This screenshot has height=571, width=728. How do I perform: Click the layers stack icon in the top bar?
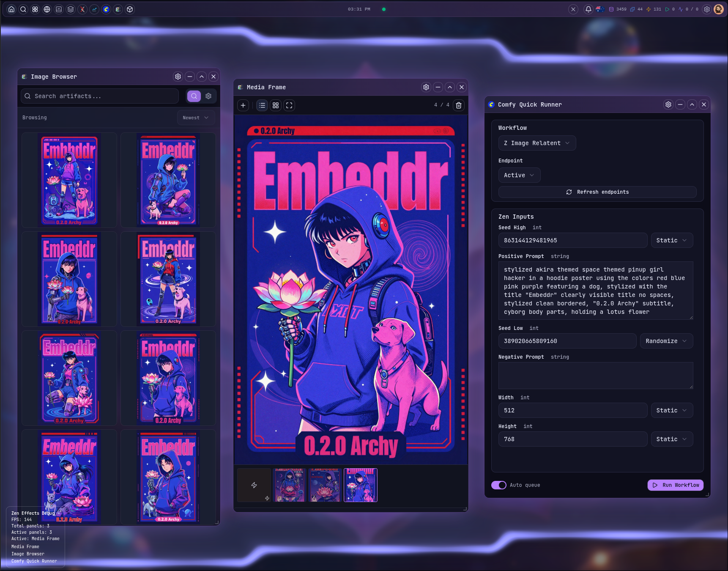pyautogui.click(x=71, y=9)
